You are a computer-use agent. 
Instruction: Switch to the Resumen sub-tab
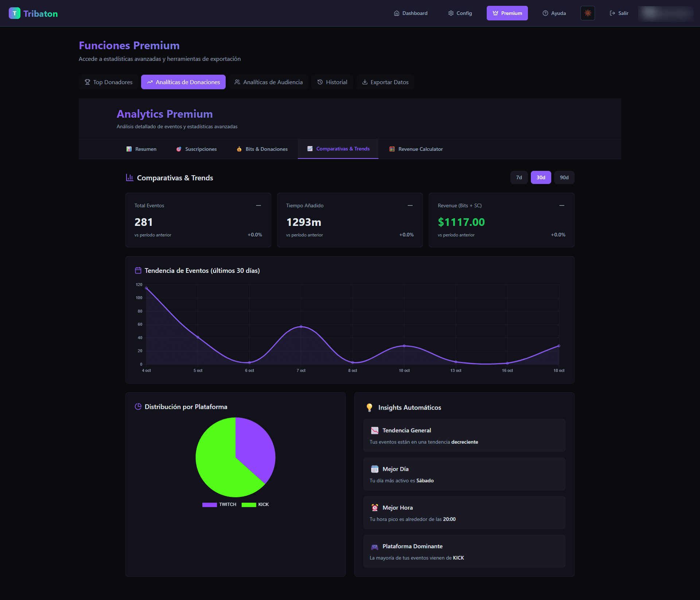tap(141, 149)
